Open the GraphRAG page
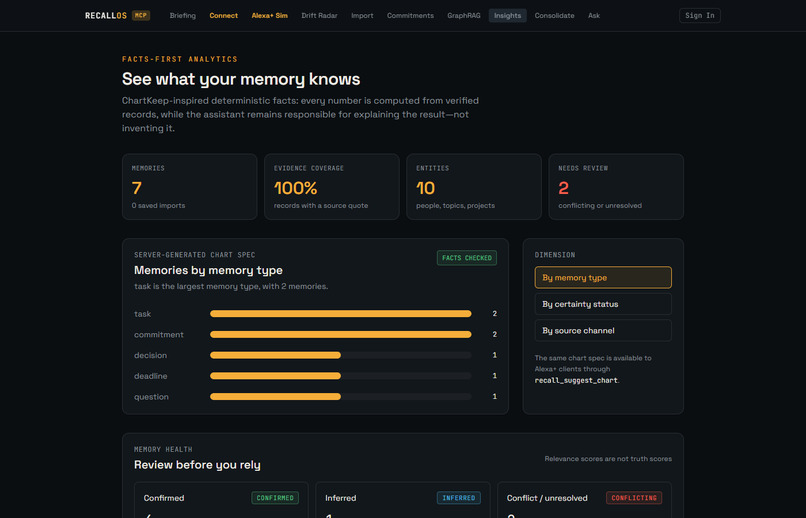The image size is (806, 518). [x=464, y=15]
